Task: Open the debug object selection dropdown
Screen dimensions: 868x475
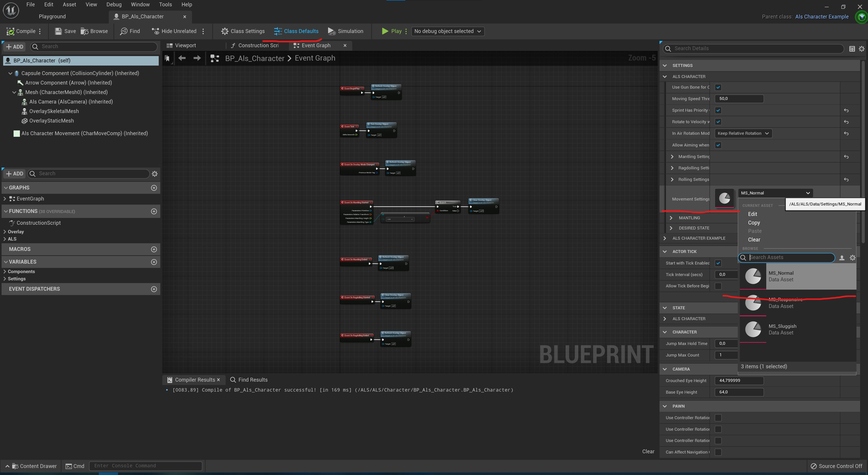Action: tap(447, 31)
